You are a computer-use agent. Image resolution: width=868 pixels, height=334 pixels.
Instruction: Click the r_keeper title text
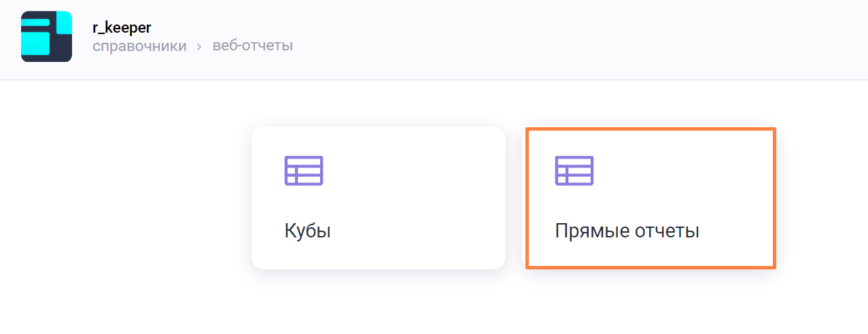click(x=122, y=28)
